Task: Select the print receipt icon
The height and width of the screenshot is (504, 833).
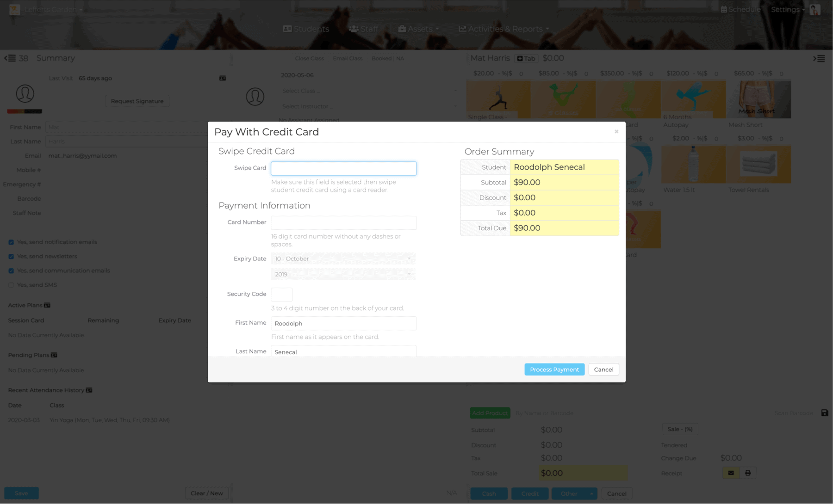Action: click(748, 473)
